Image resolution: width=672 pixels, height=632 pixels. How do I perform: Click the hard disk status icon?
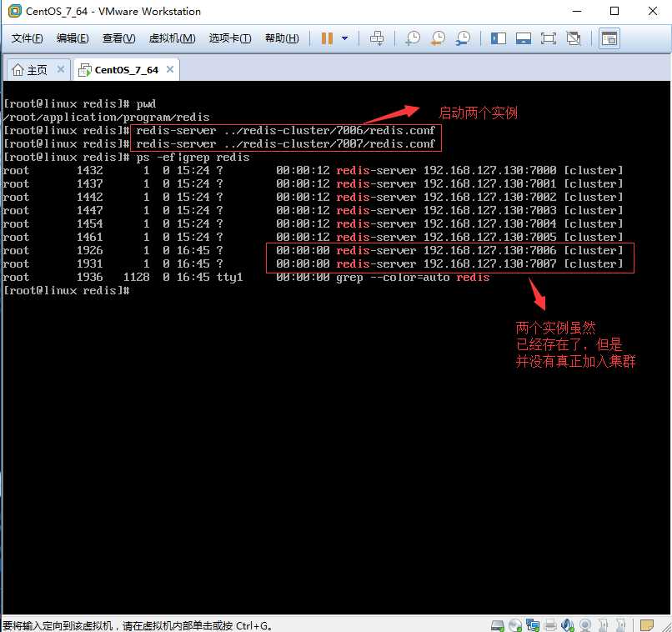[498, 625]
